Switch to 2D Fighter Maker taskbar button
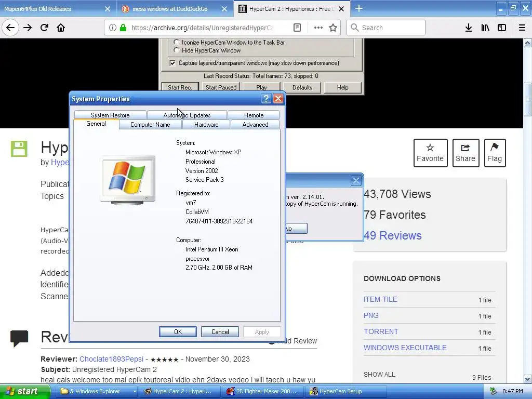Viewport: 532px width, 399px height. click(263, 391)
